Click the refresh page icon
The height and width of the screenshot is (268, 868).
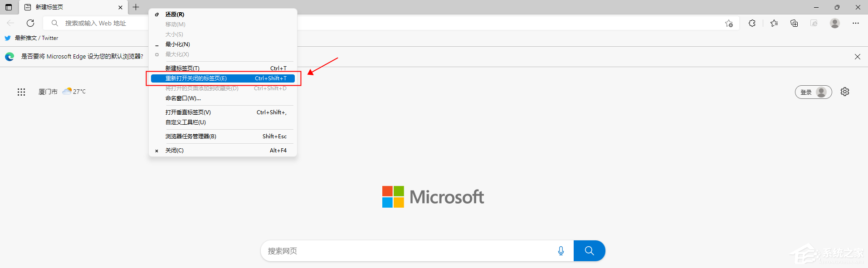[x=30, y=23]
